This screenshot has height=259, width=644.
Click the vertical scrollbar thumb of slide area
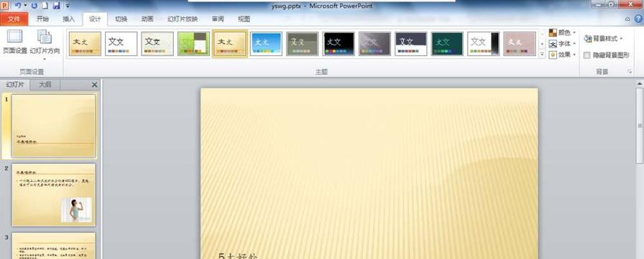click(x=640, y=126)
